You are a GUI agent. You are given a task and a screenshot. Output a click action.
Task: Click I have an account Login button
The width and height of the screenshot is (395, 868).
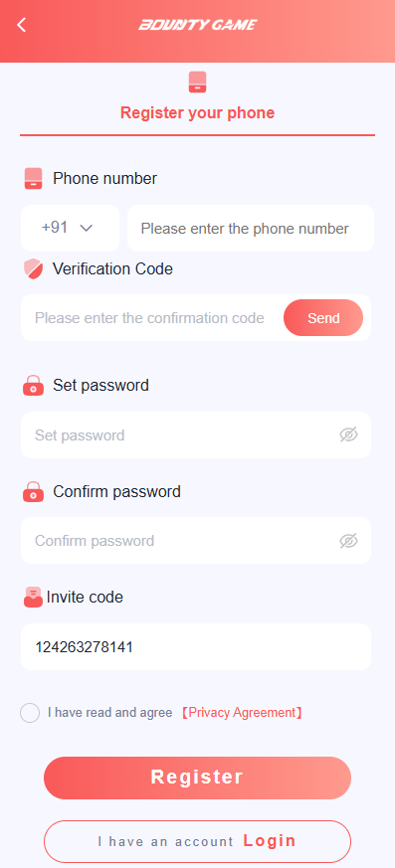pos(197,841)
